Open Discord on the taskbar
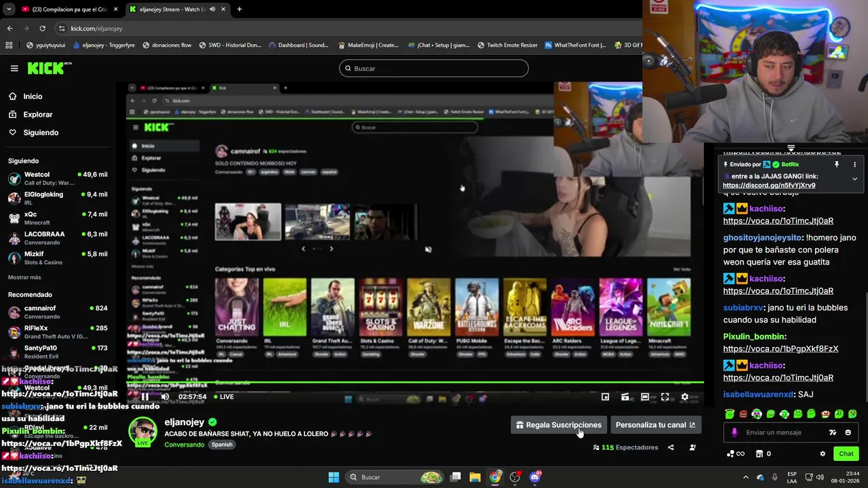Screen dimensions: 868x488 click(535, 477)
